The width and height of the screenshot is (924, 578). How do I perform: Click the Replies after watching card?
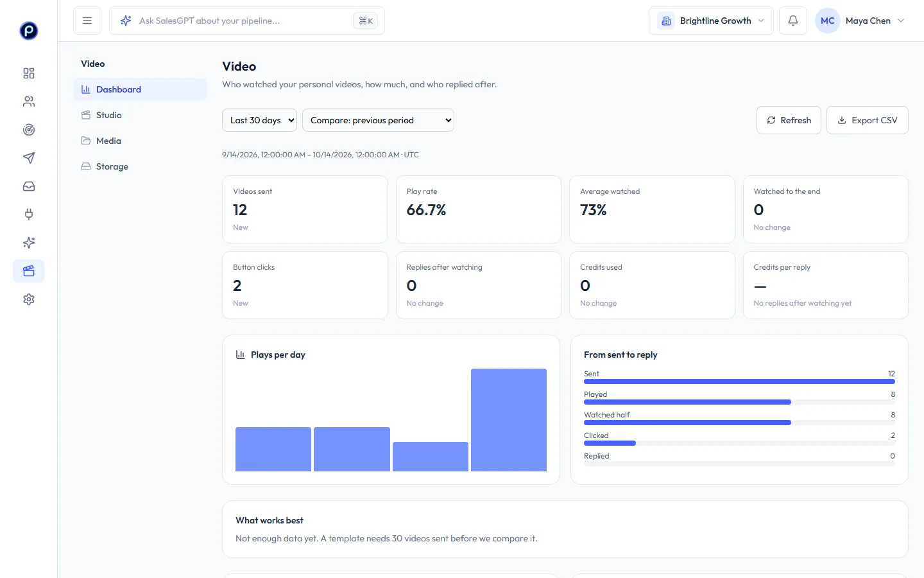pyautogui.click(x=479, y=285)
